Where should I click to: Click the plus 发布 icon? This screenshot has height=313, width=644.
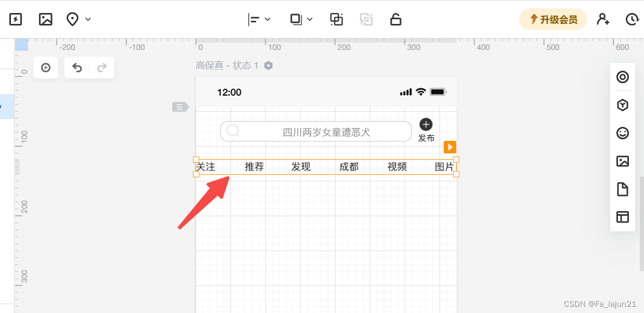tap(426, 124)
